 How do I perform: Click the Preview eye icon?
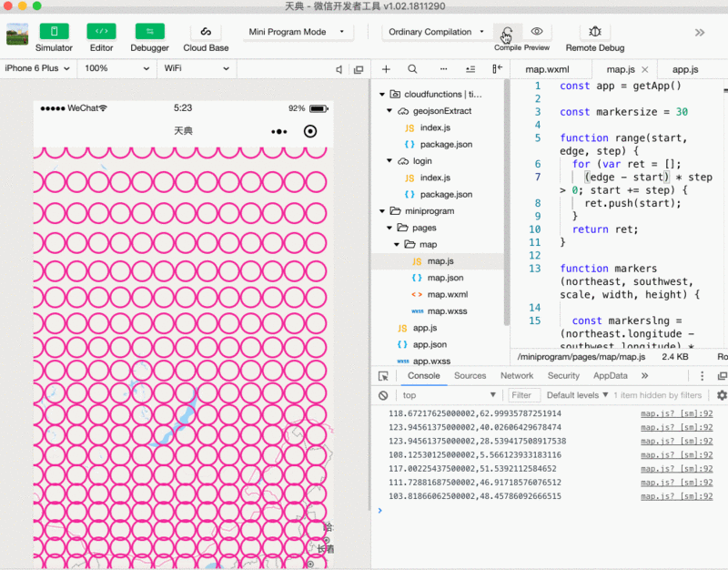pos(537,32)
